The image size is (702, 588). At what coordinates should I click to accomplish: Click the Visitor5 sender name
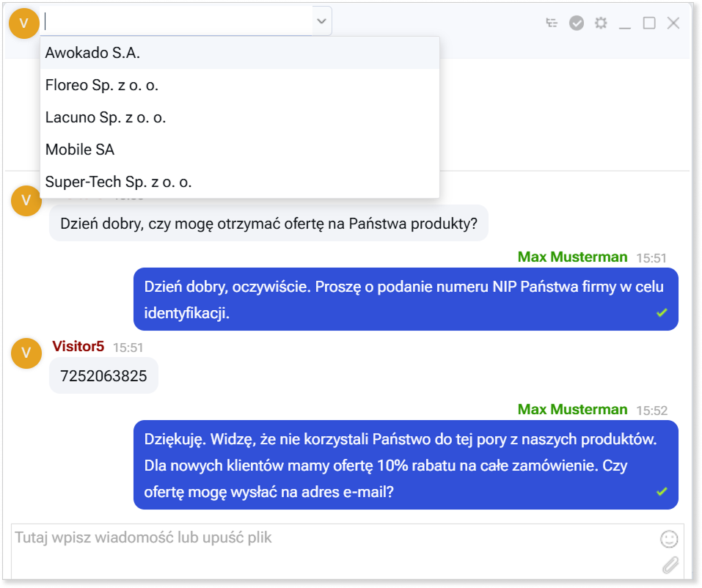pyautogui.click(x=79, y=346)
